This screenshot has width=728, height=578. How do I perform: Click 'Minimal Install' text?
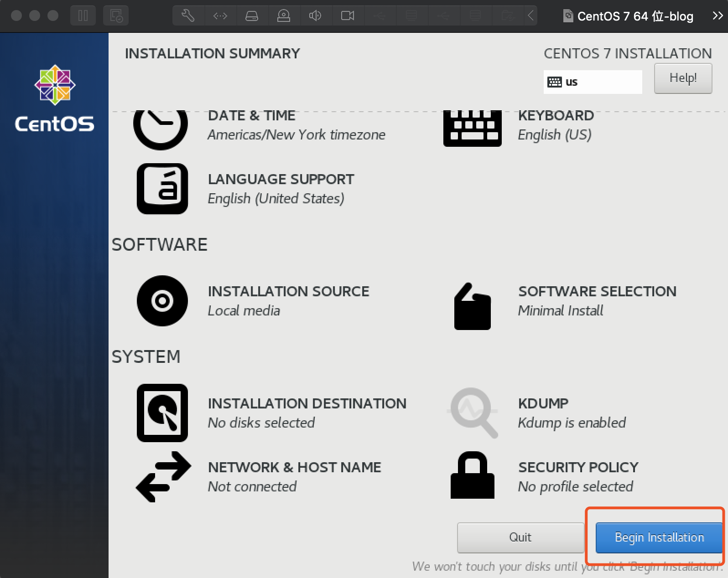(x=561, y=311)
